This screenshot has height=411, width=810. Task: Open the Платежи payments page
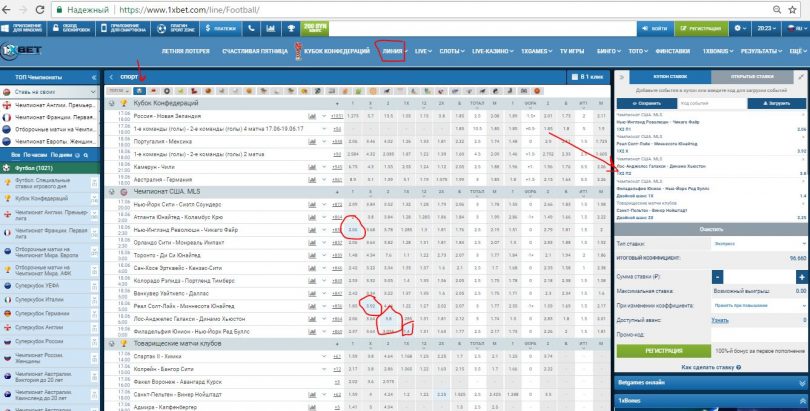click(x=221, y=29)
